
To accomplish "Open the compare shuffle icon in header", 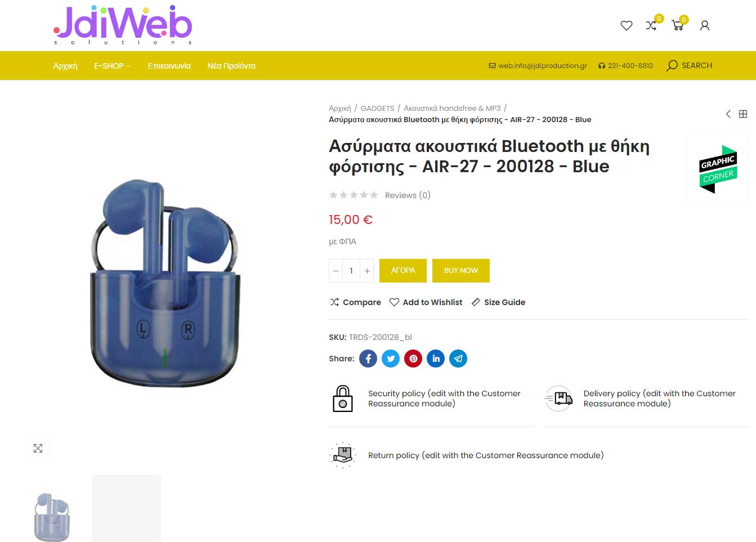I will (x=651, y=25).
